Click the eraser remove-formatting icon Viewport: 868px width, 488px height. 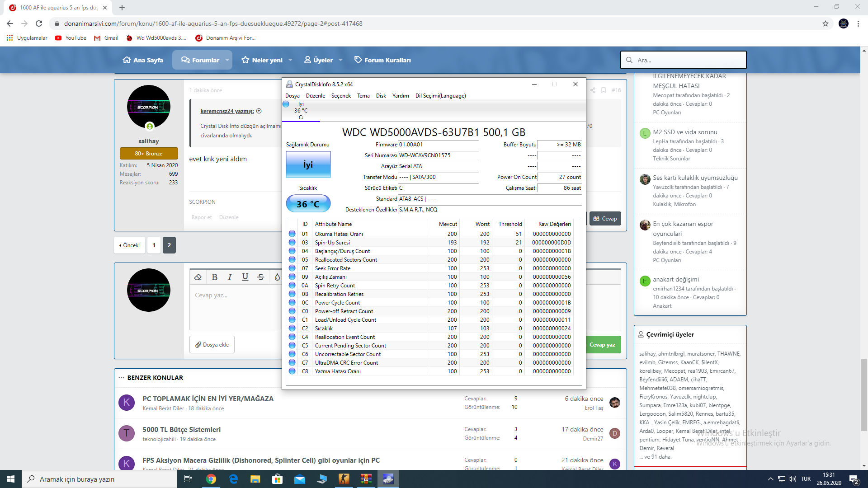(x=198, y=277)
